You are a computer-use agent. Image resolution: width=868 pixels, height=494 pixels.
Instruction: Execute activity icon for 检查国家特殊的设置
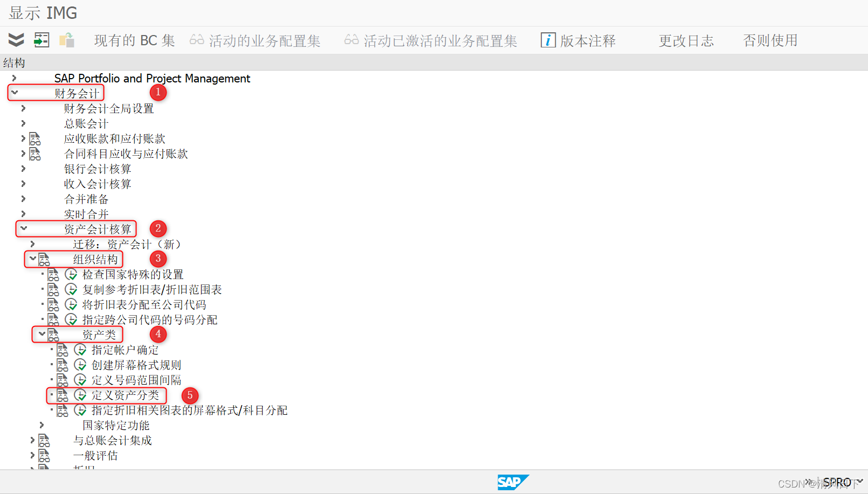pyautogui.click(x=71, y=275)
